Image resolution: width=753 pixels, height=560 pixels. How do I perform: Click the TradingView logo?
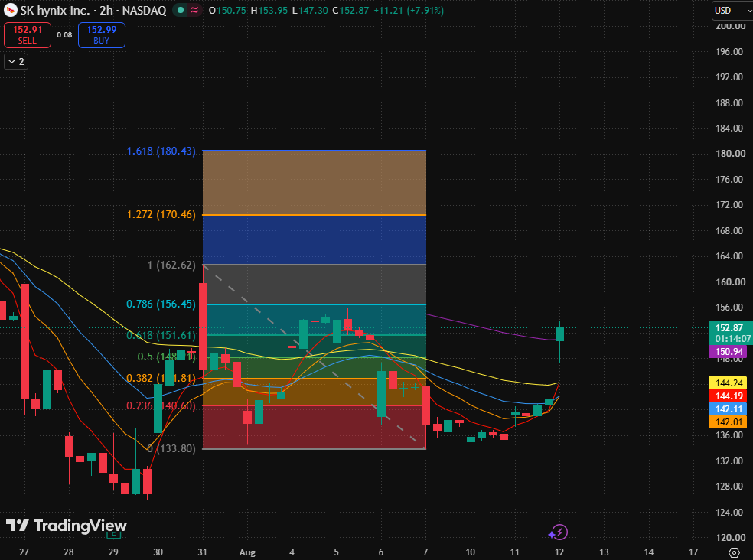click(67, 526)
